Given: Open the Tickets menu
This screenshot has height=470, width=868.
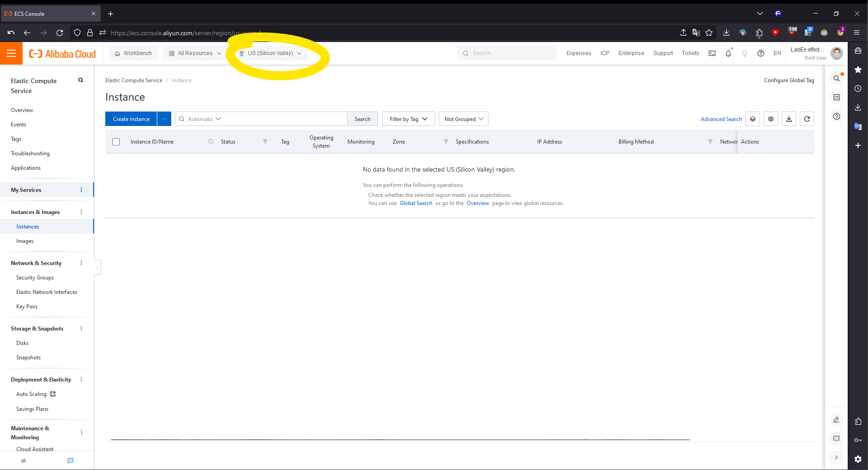Looking at the screenshot, I should point(690,53).
